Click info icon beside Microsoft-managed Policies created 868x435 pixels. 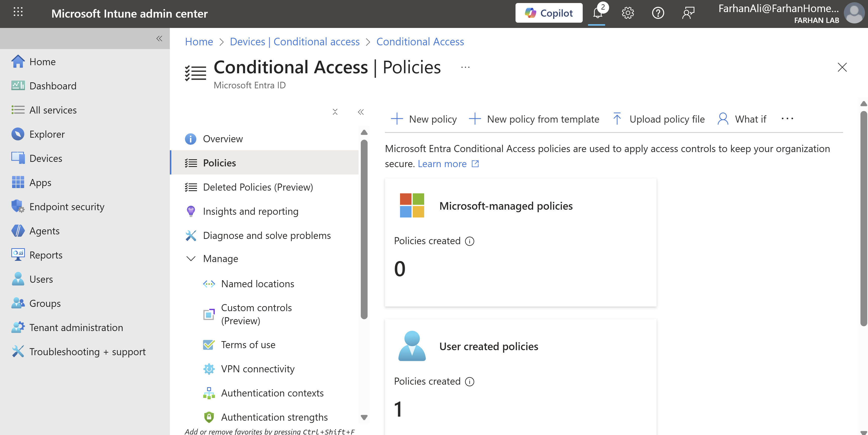pyautogui.click(x=469, y=241)
